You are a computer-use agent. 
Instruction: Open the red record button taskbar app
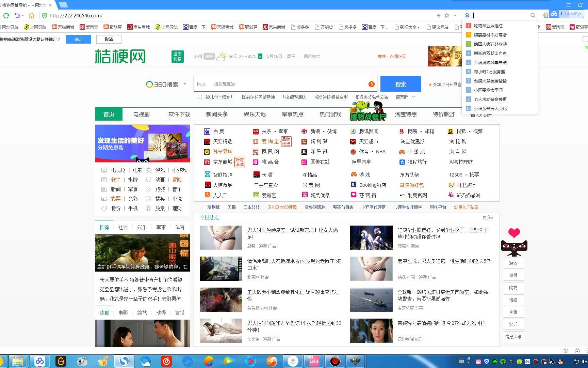[335, 361]
